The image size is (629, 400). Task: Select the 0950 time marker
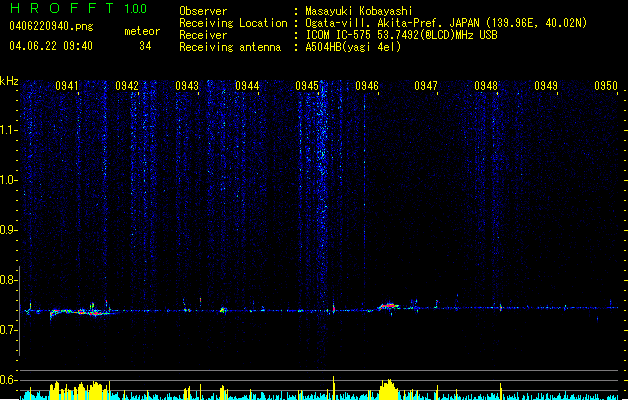pyautogui.click(x=606, y=86)
